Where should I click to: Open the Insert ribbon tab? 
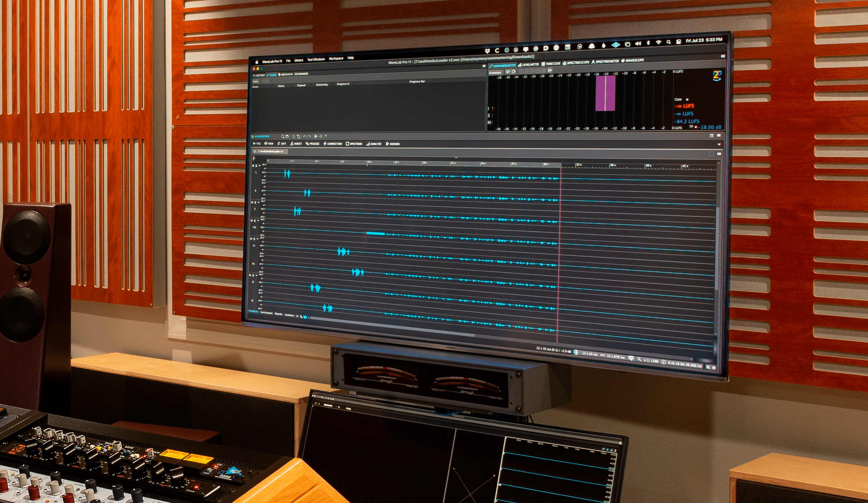tap(296, 144)
